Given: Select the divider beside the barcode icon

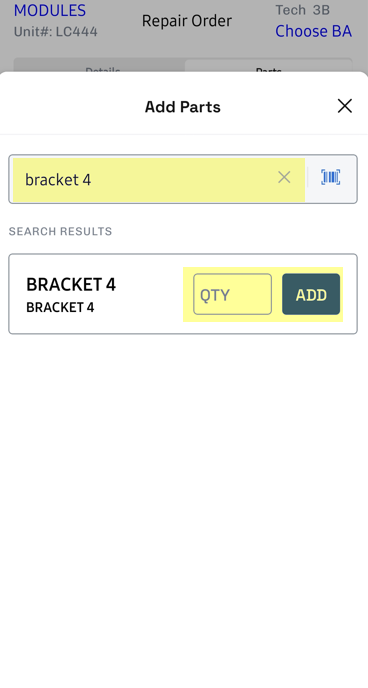Looking at the screenshot, I should click(x=307, y=178).
